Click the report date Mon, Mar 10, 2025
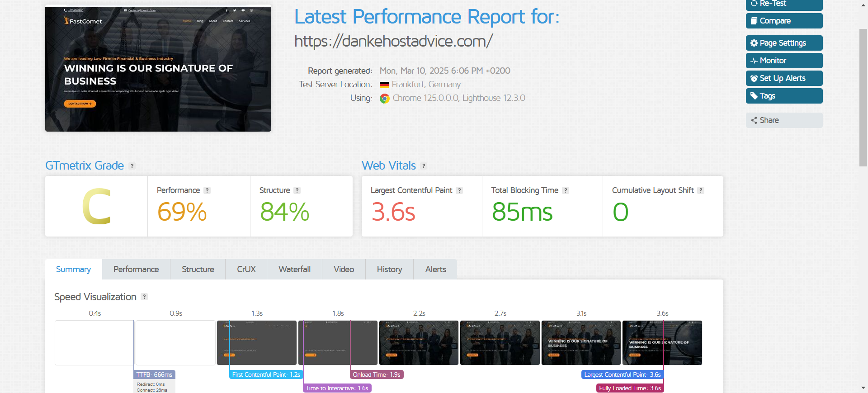 (x=445, y=71)
